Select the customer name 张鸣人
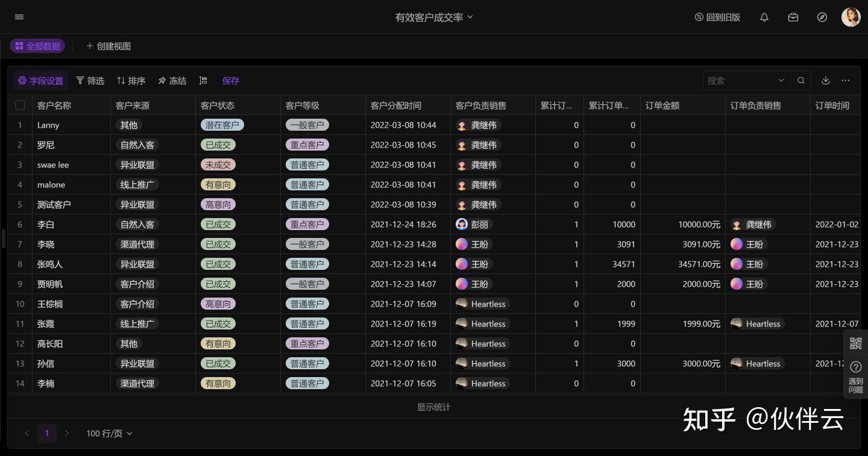 (50, 264)
